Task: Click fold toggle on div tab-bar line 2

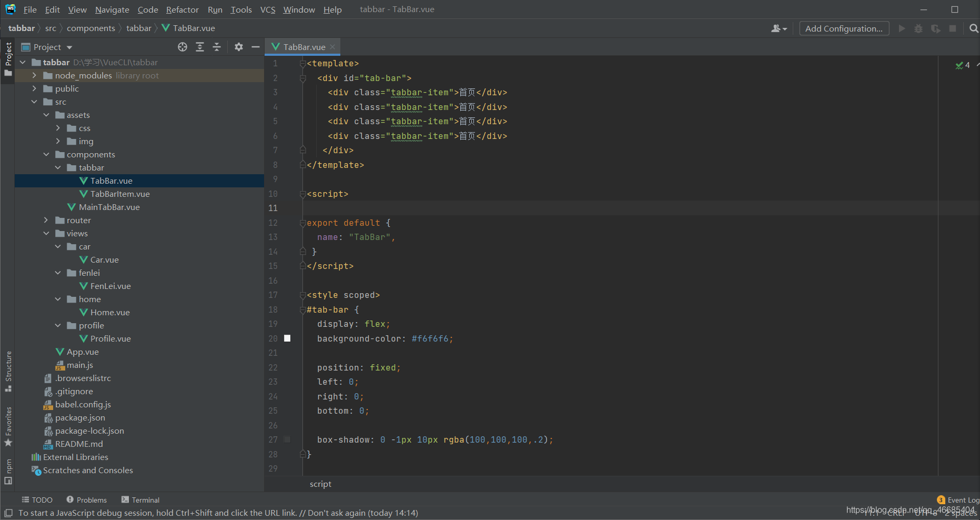Action: pos(303,78)
